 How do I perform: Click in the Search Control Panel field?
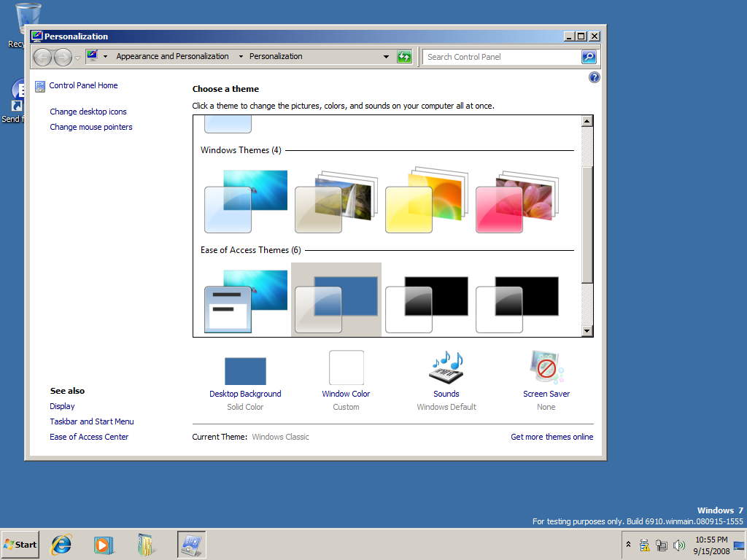tap(502, 57)
